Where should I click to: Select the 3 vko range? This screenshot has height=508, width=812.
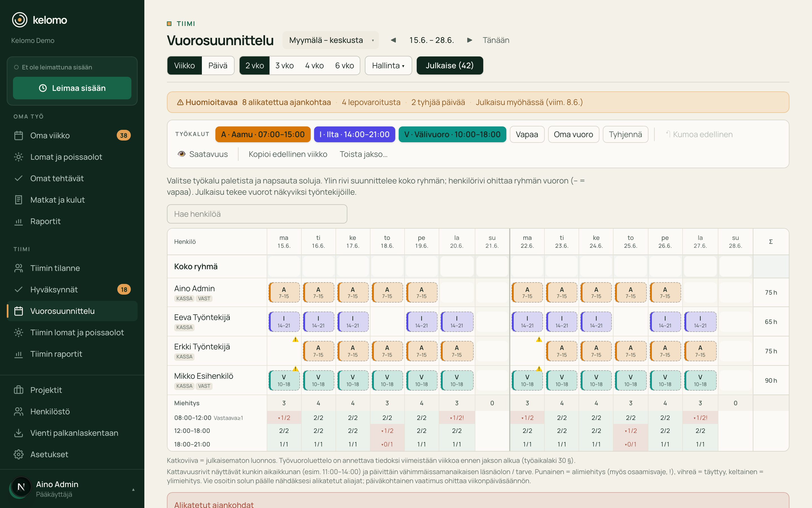pos(284,65)
